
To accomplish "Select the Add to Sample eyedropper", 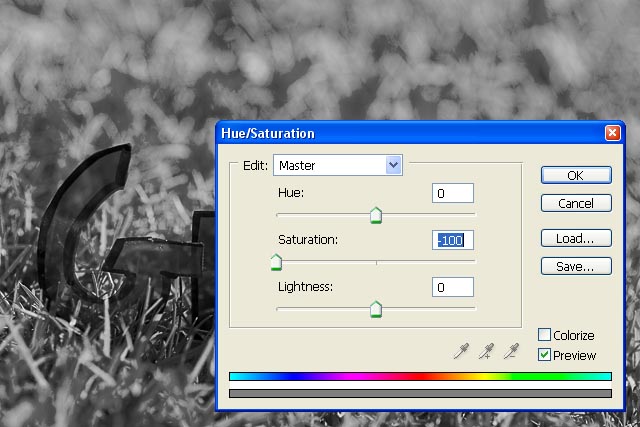I will (x=486, y=351).
